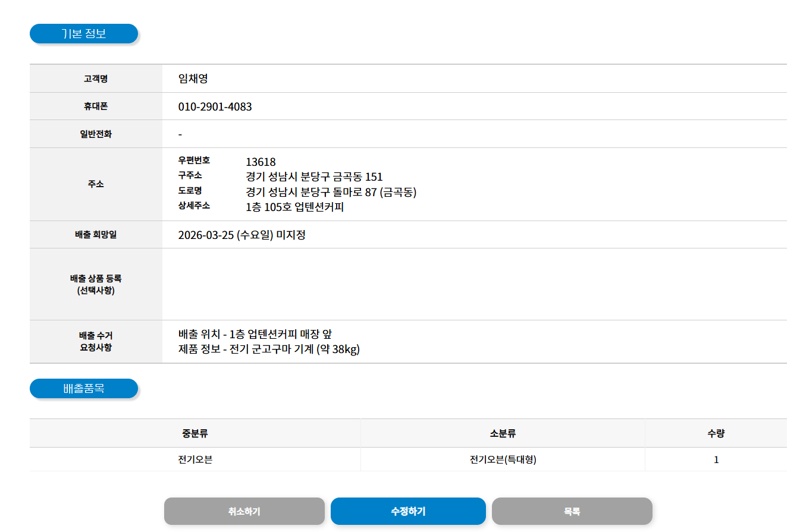
Task: Select the 전기오븐(특대형) table cell
Action: [503, 459]
